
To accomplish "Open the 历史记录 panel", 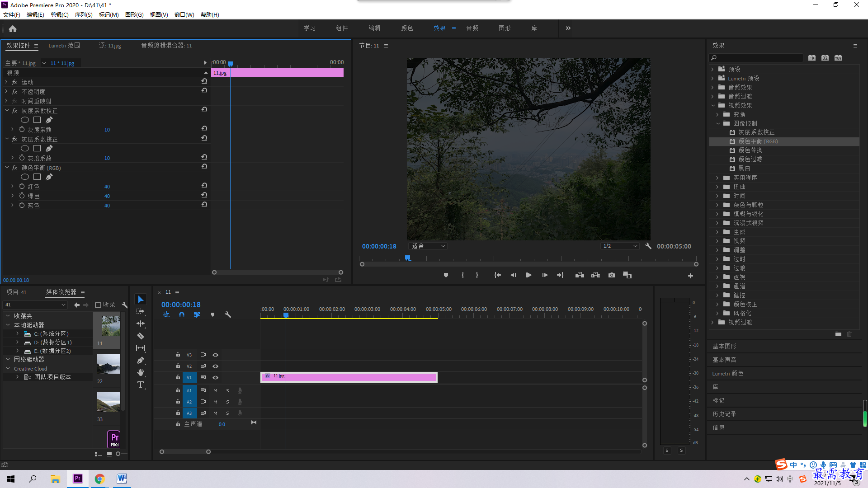I will [724, 414].
